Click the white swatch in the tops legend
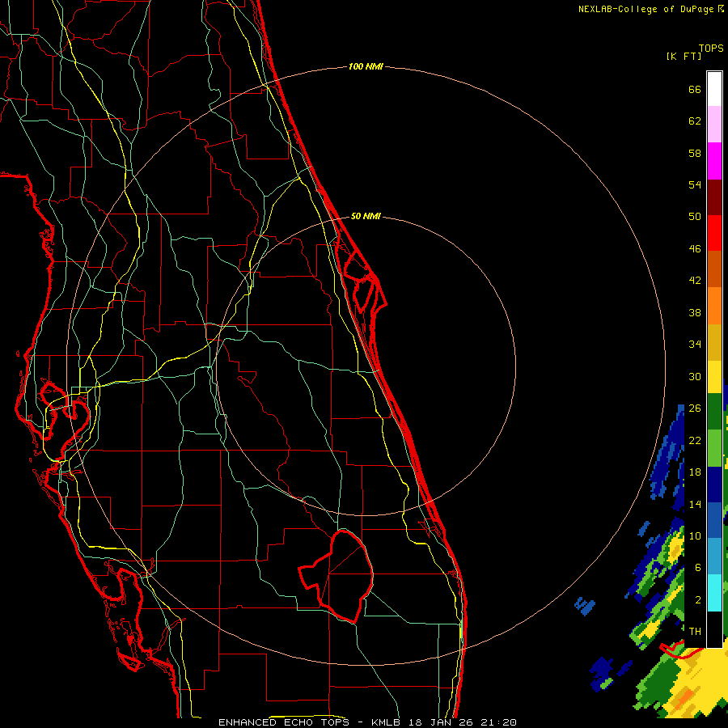Screen dimensions: 728x728 point(714,89)
